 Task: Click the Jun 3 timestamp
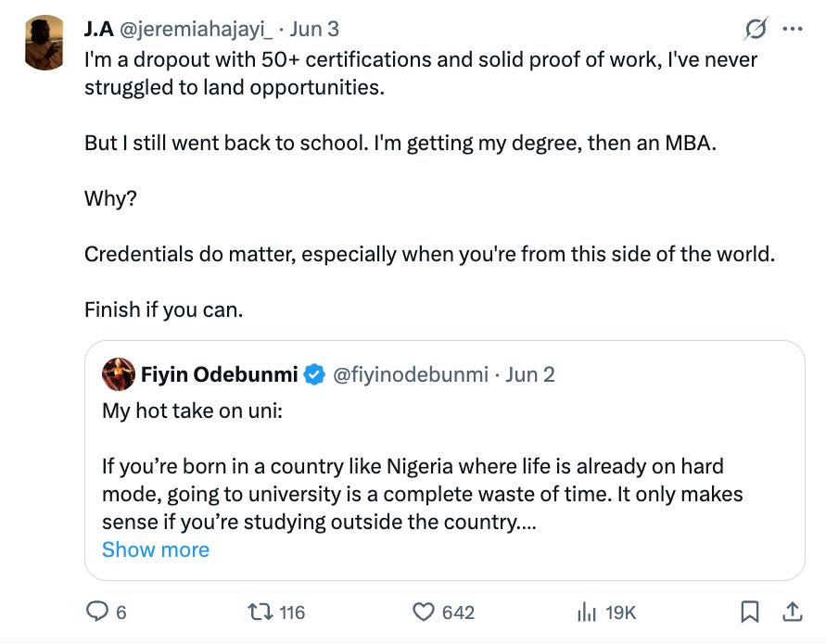(x=315, y=29)
